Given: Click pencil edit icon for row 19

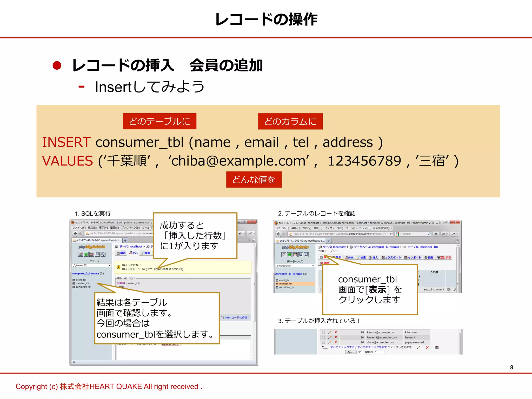Looking at the screenshot, I should point(330,332).
